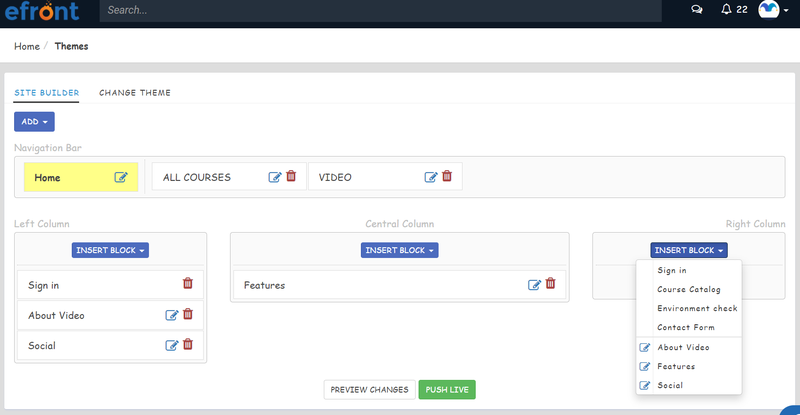Edit the Home navigation item
The image size is (800, 415).
pyautogui.click(x=120, y=177)
